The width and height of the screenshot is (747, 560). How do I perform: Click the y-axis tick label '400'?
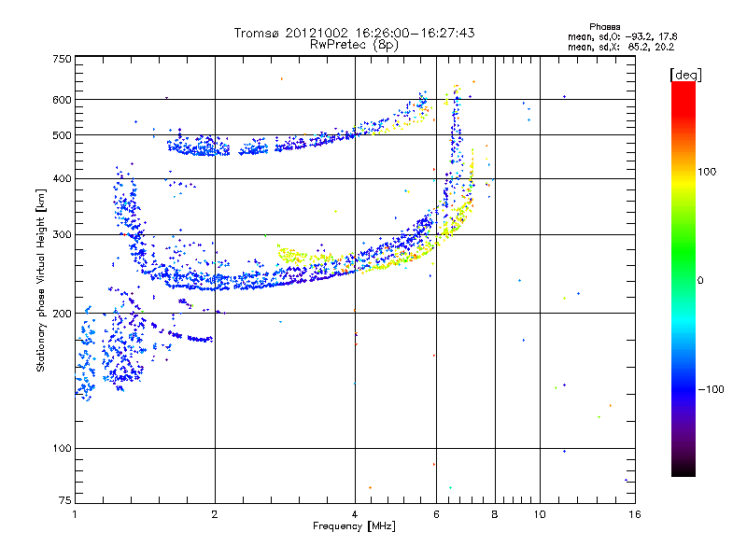(x=62, y=178)
